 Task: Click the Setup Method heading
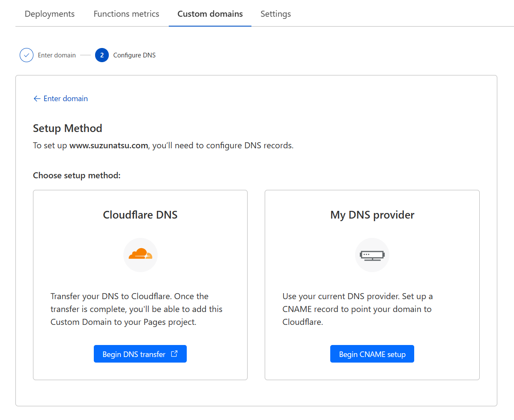click(68, 128)
